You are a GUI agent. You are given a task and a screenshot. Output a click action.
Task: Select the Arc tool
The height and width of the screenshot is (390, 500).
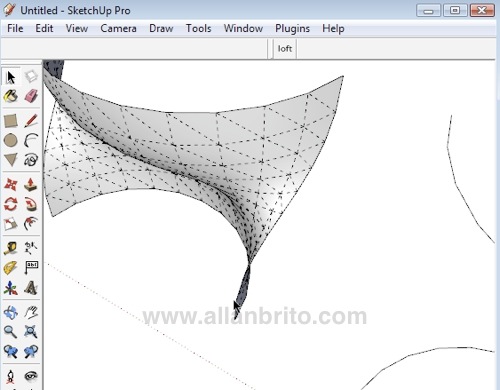31,140
